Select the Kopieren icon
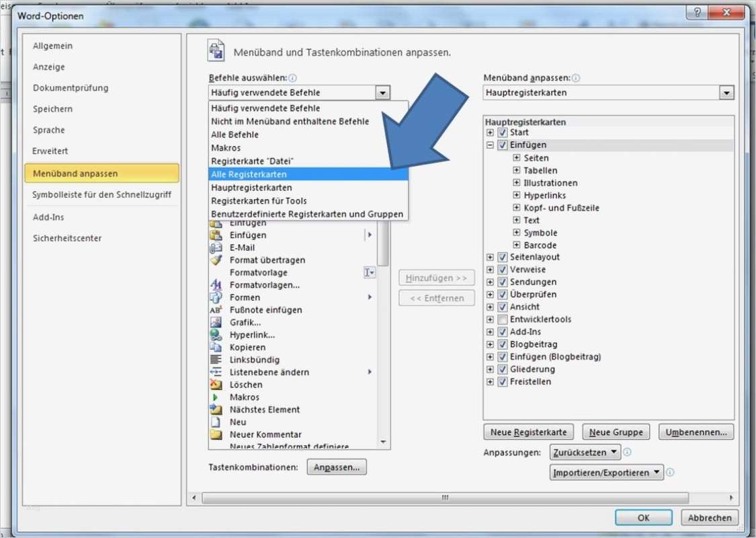 [x=216, y=348]
